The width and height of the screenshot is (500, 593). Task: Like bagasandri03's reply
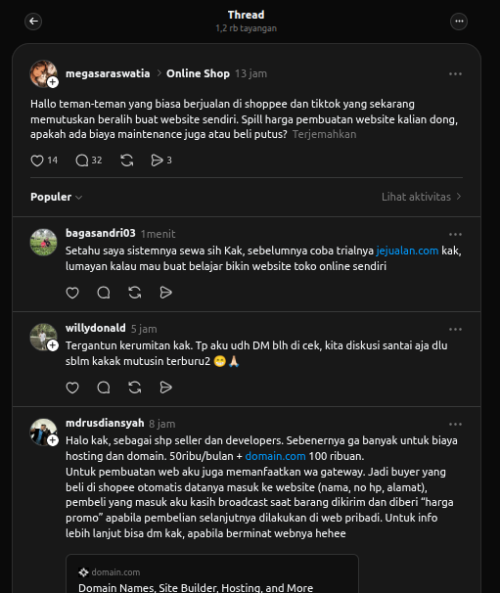(72, 293)
